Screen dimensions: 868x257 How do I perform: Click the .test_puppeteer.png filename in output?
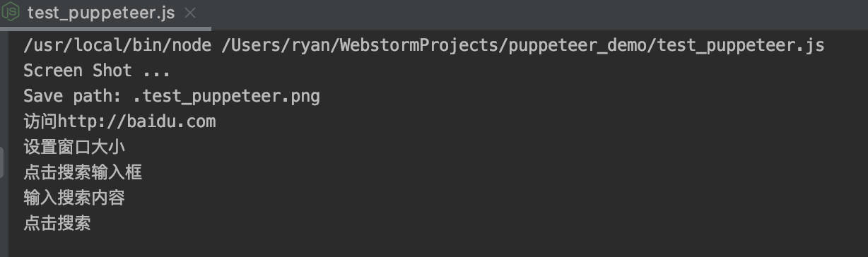pos(226,96)
